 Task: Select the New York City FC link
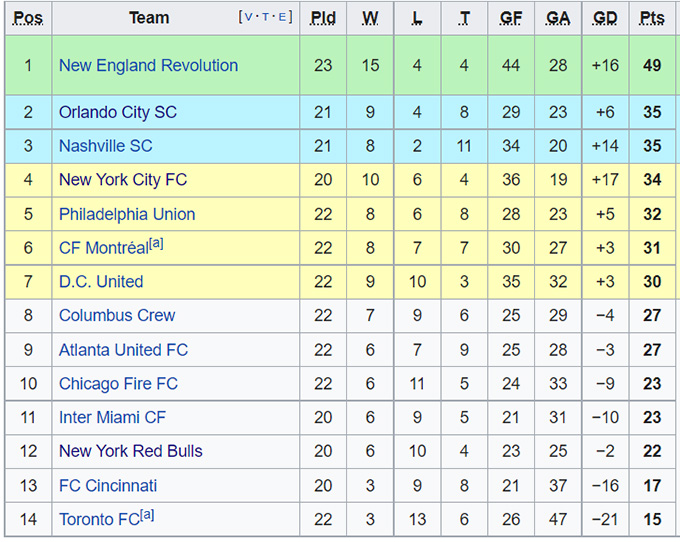click(122, 180)
